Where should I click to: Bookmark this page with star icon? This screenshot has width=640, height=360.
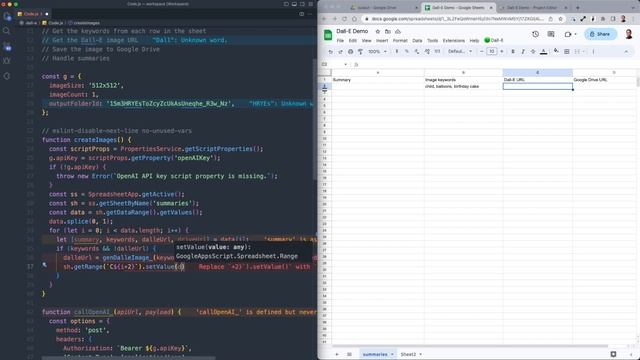[560, 19]
